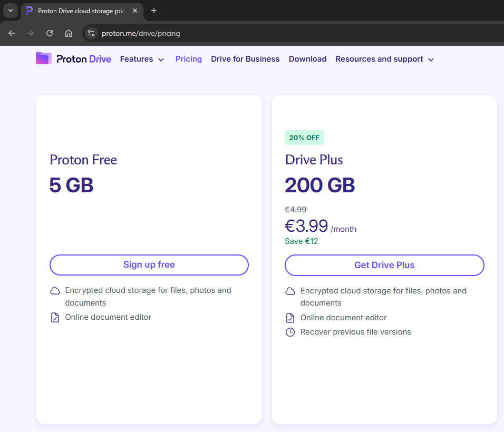The image size is (504, 432).
Task: Expand Resources and support chevron
Action: (431, 60)
